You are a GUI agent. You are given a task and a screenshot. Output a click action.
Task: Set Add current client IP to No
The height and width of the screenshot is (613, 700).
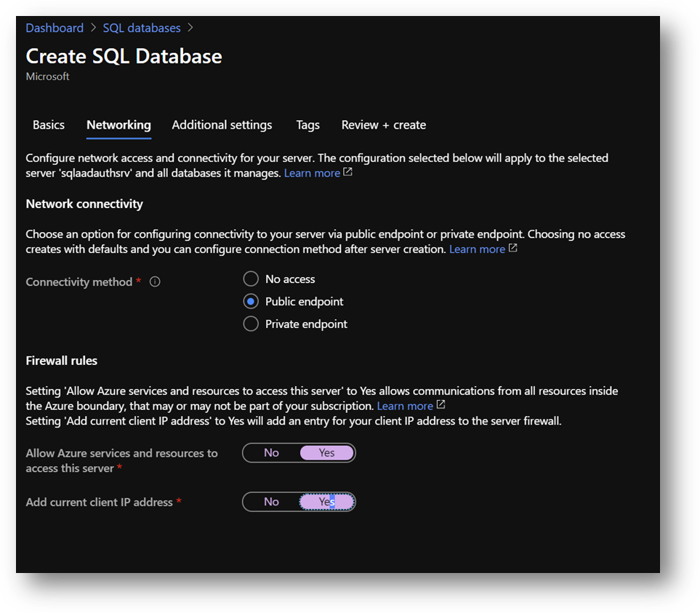pyautogui.click(x=271, y=502)
